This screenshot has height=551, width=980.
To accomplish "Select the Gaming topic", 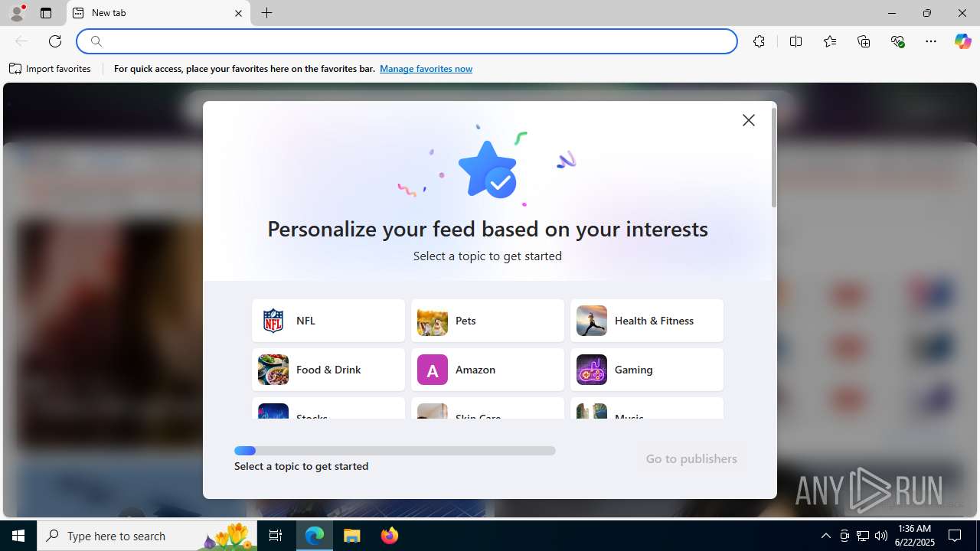I will coord(647,370).
